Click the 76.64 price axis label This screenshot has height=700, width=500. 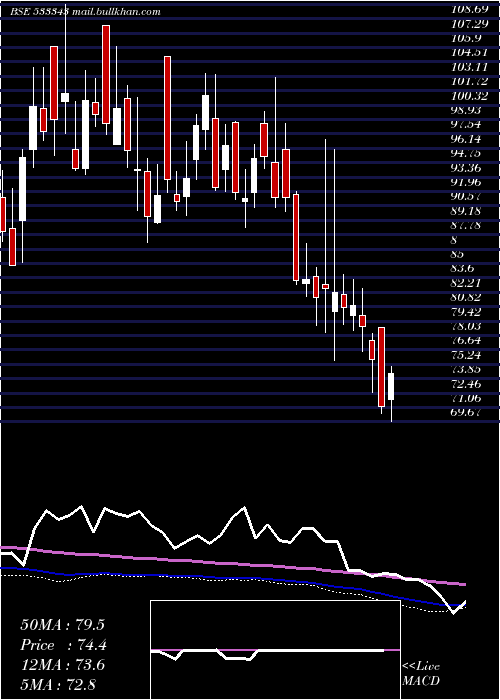(x=466, y=341)
